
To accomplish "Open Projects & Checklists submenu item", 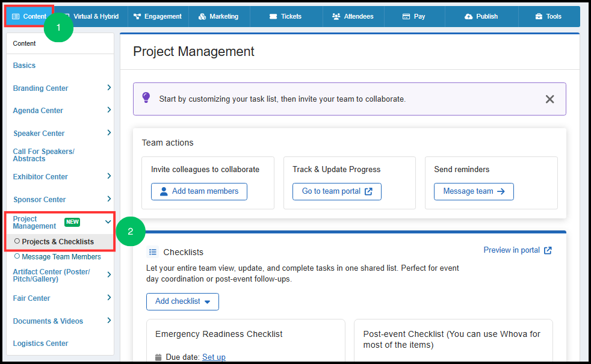I will coord(58,241).
